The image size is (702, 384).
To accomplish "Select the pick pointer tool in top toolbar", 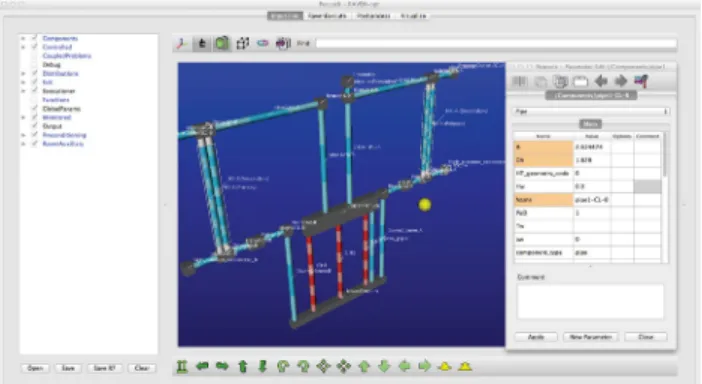I will (201, 43).
